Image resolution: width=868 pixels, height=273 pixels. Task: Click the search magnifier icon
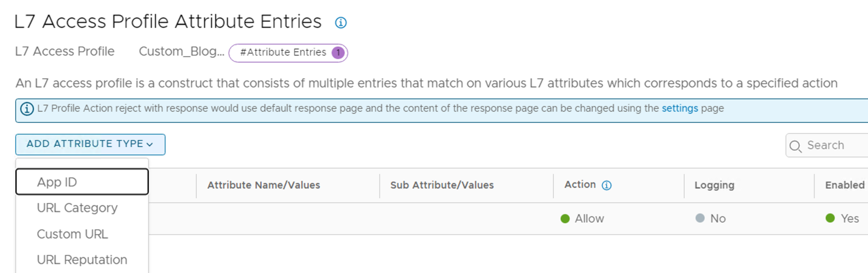pyautogui.click(x=795, y=146)
